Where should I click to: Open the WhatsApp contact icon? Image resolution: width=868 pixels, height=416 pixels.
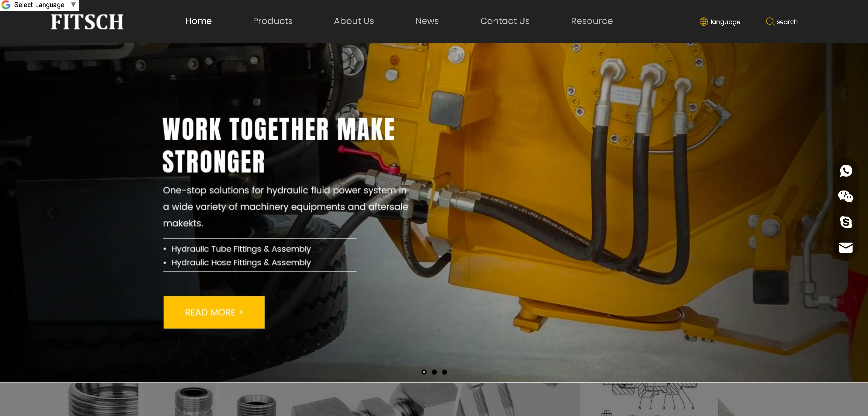point(846,171)
